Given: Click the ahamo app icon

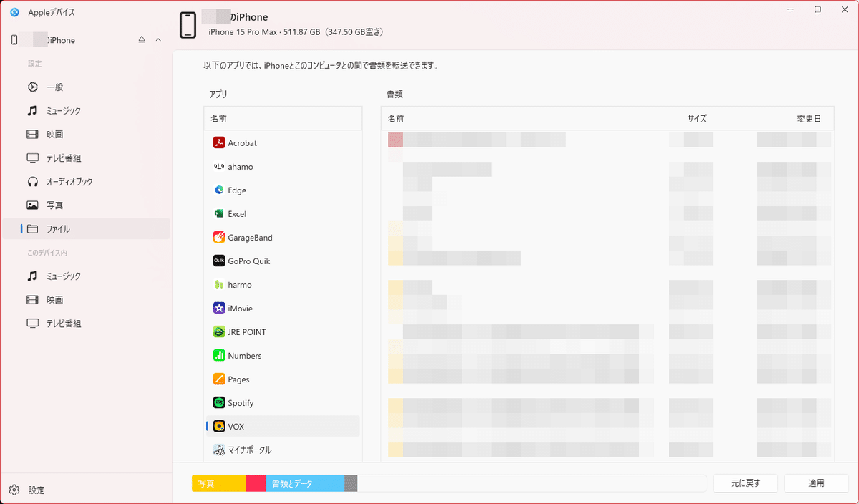Looking at the screenshot, I should 219,166.
